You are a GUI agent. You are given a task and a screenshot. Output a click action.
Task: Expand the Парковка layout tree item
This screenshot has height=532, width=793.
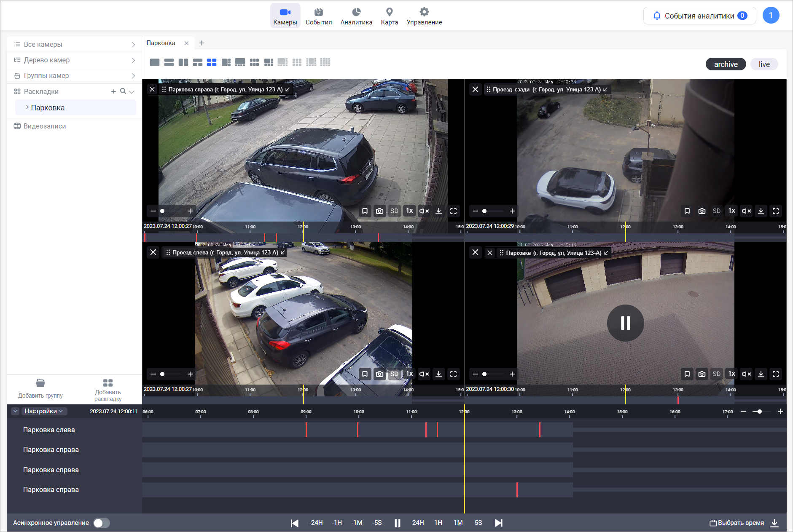pyautogui.click(x=27, y=107)
